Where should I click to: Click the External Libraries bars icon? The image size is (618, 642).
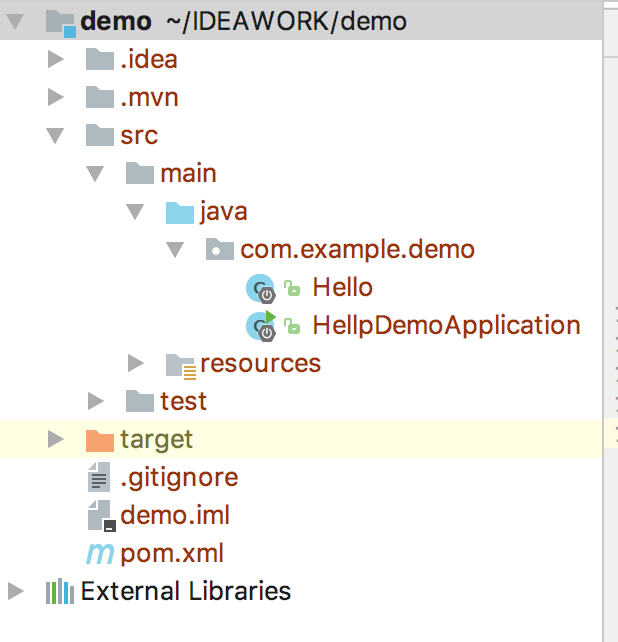(x=60, y=591)
